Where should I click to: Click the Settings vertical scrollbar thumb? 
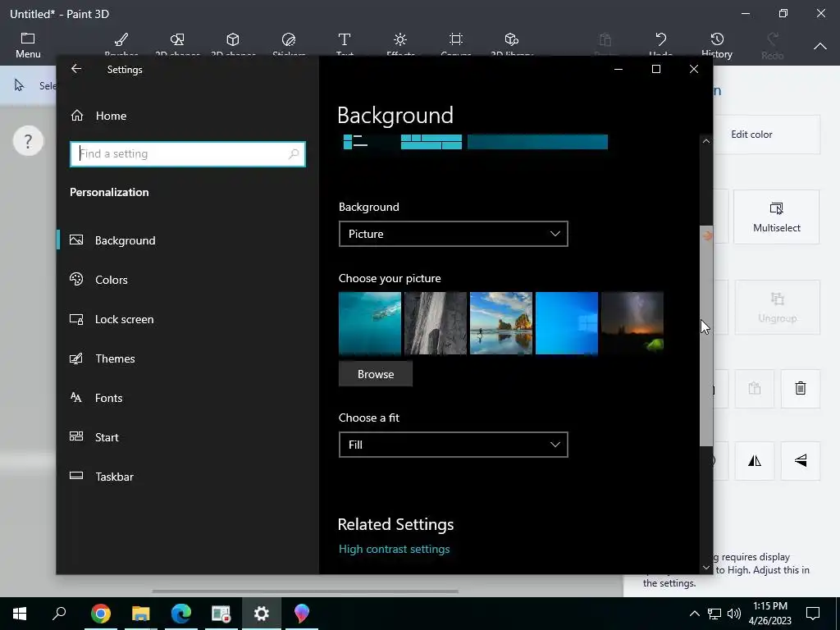click(x=706, y=336)
